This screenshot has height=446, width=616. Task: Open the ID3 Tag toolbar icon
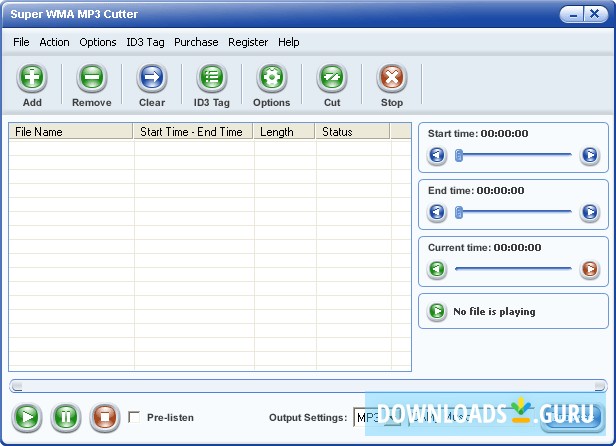pos(212,77)
